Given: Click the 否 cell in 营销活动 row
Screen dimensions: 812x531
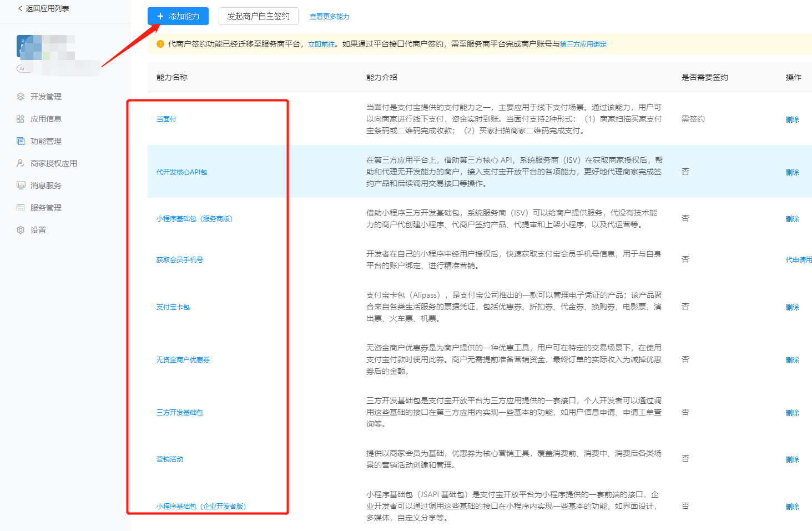Looking at the screenshot, I should coord(685,459).
